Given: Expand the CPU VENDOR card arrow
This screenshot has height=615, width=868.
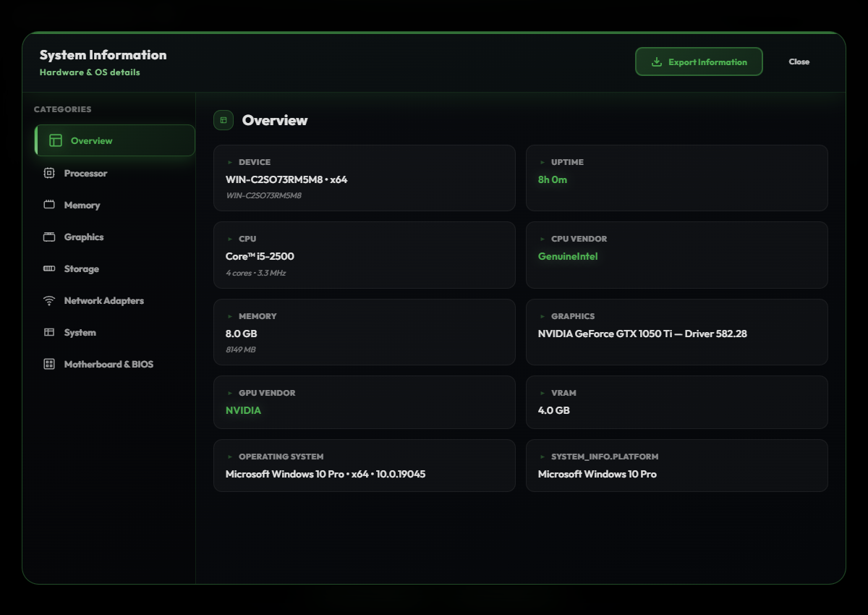Looking at the screenshot, I should [x=542, y=239].
